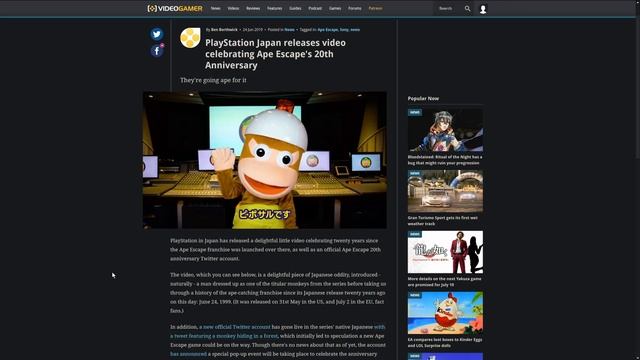Click the author avatar icon
This screenshot has width=640, height=360.
pyautogui.click(x=190, y=38)
